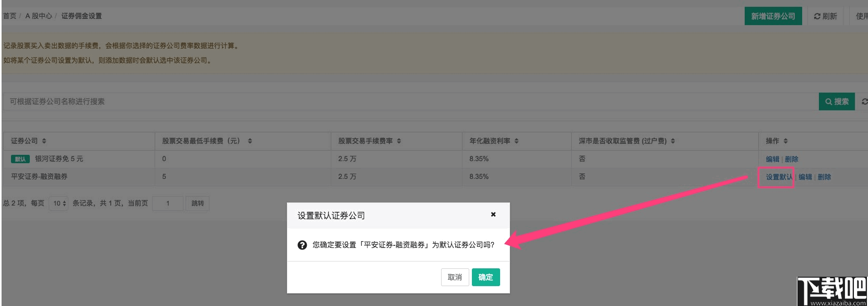Click 确定 to confirm default broker
This screenshot has width=868, height=306.
[485, 277]
